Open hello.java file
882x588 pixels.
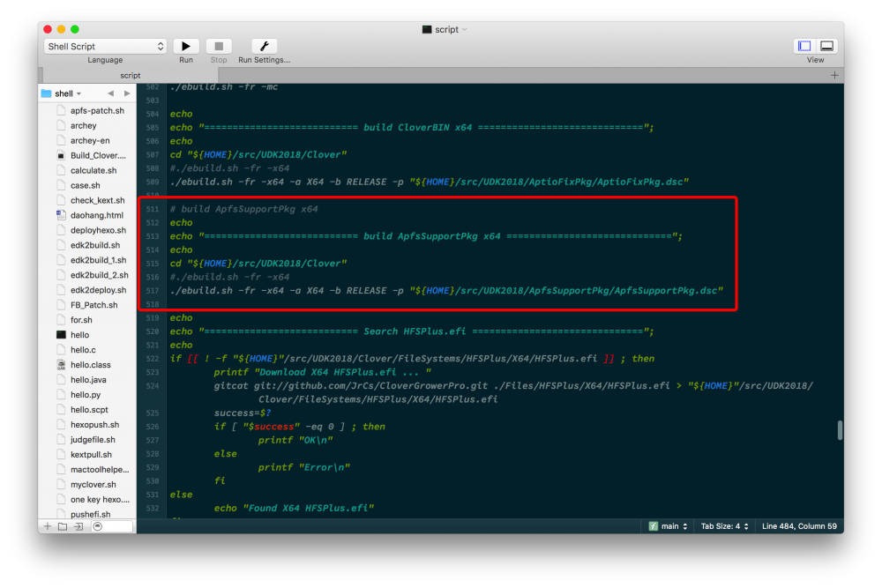click(x=88, y=380)
